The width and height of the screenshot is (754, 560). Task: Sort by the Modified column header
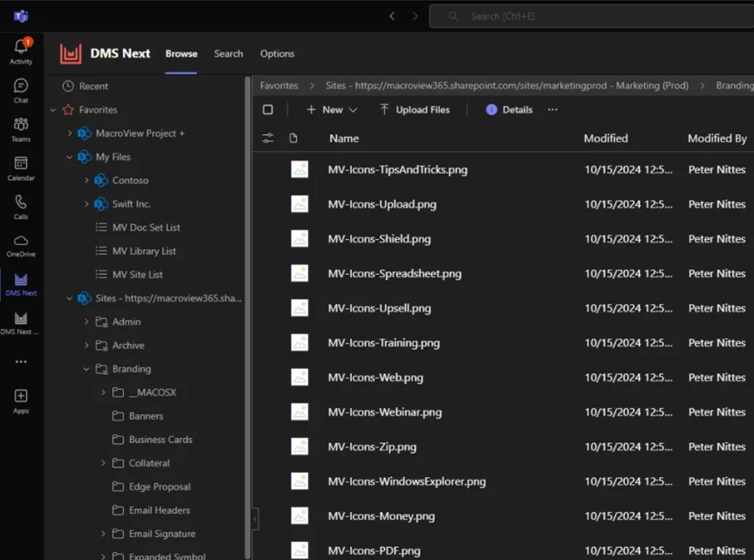coord(606,139)
